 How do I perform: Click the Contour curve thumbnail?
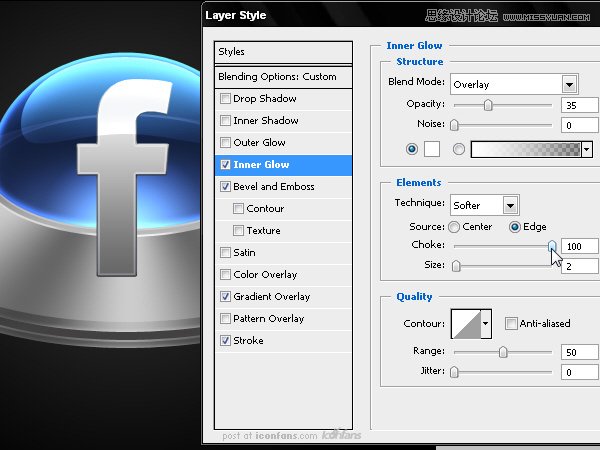[466, 324]
